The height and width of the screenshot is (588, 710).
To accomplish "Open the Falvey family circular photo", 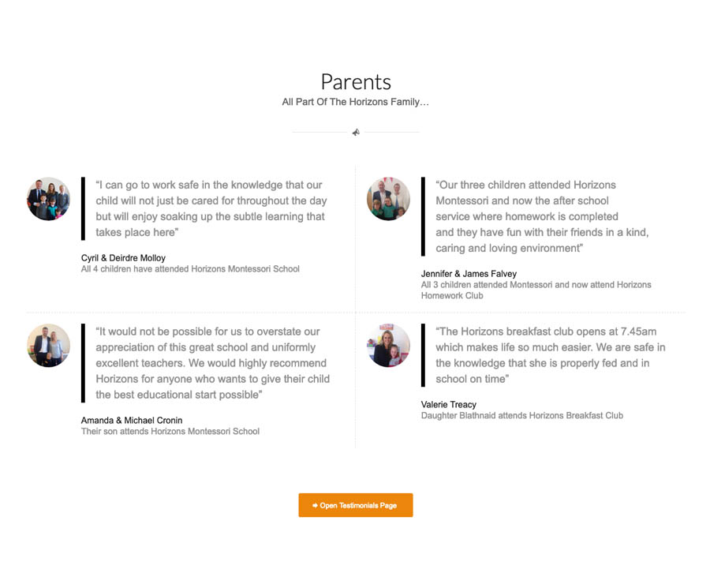I will pos(388,199).
